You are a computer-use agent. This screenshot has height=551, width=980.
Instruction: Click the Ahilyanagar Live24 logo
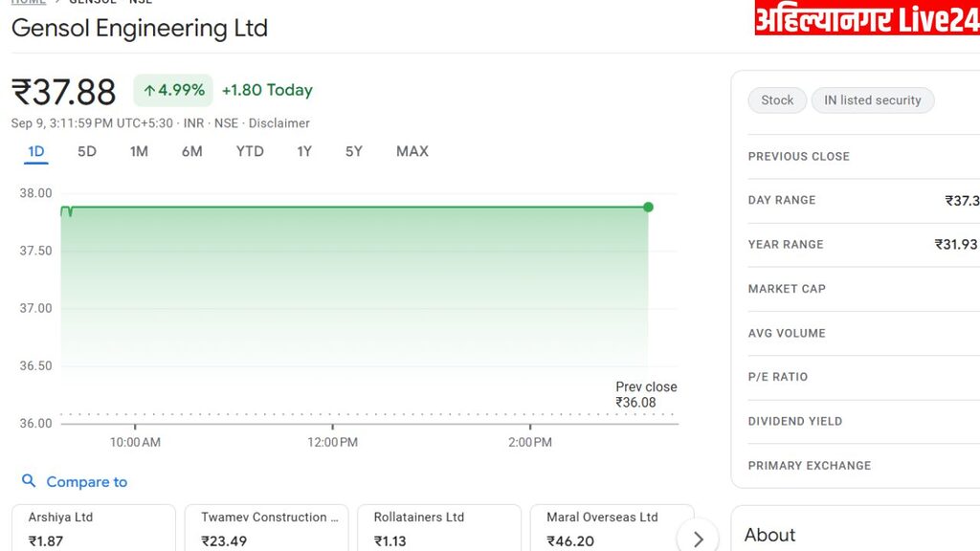pyautogui.click(x=867, y=17)
